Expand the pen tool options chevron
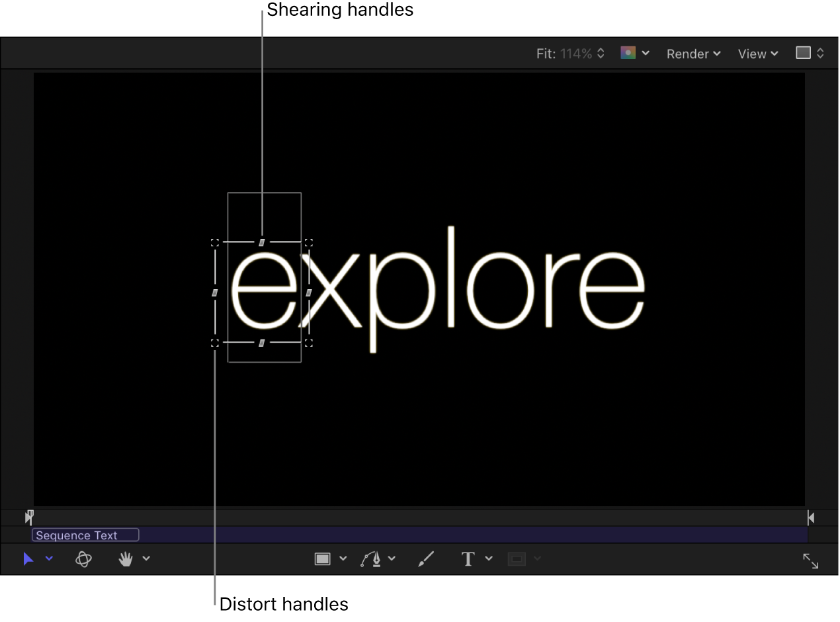This screenshot has height=622, width=840. (392, 559)
